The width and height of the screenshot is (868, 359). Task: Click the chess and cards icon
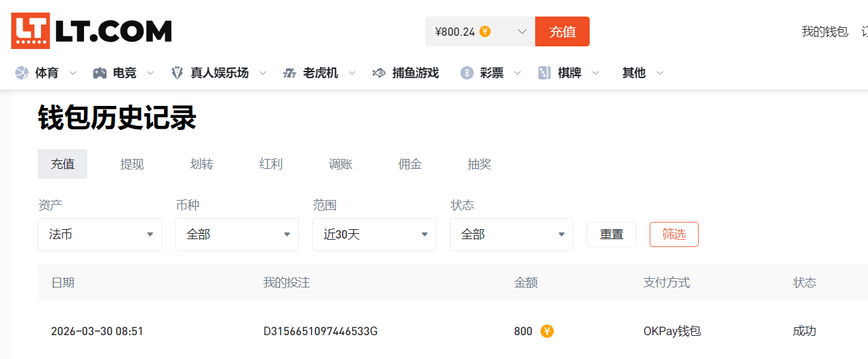pyautogui.click(x=544, y=73)
